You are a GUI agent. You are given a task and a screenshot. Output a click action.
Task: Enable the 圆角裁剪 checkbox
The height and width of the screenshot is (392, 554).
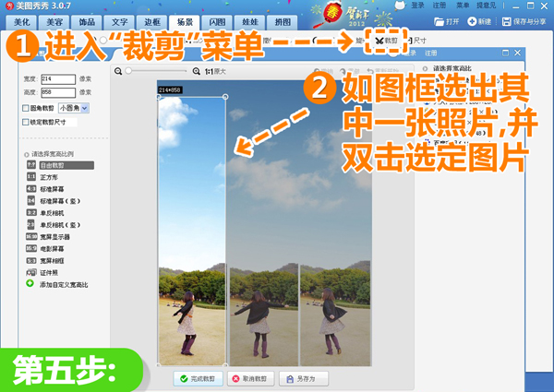[26, 108]
